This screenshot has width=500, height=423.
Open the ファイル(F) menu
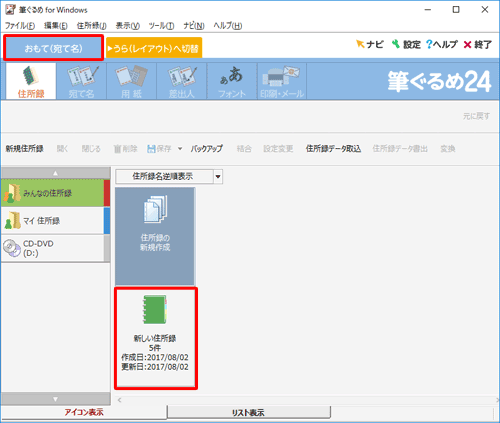pyautogui.click(x=20, y=26)
